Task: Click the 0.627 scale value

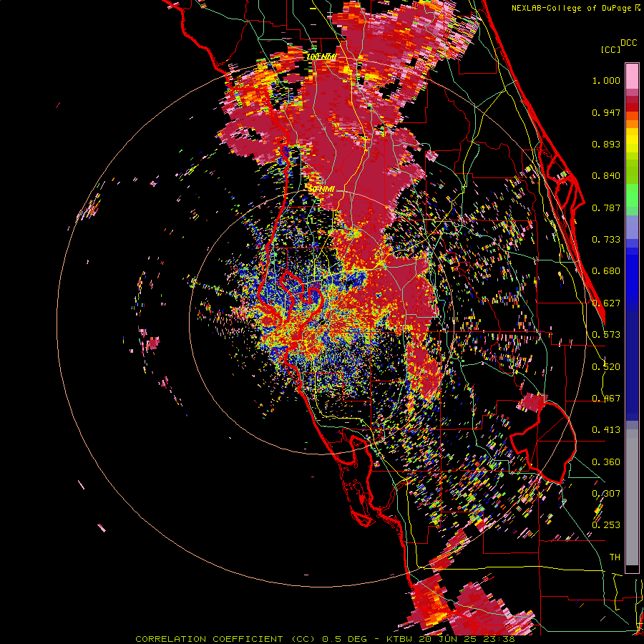Action: pyautogui.click(x=606, y=303)
